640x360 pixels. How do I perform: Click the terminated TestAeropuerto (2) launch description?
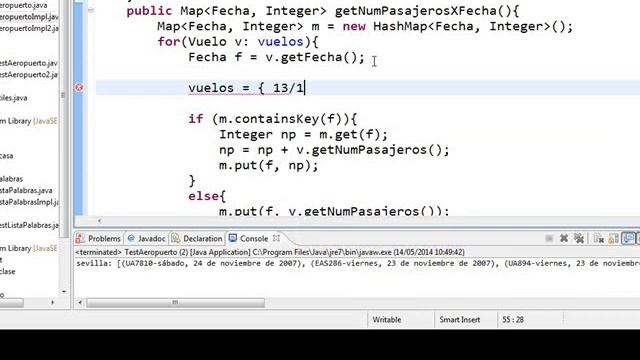269,252
